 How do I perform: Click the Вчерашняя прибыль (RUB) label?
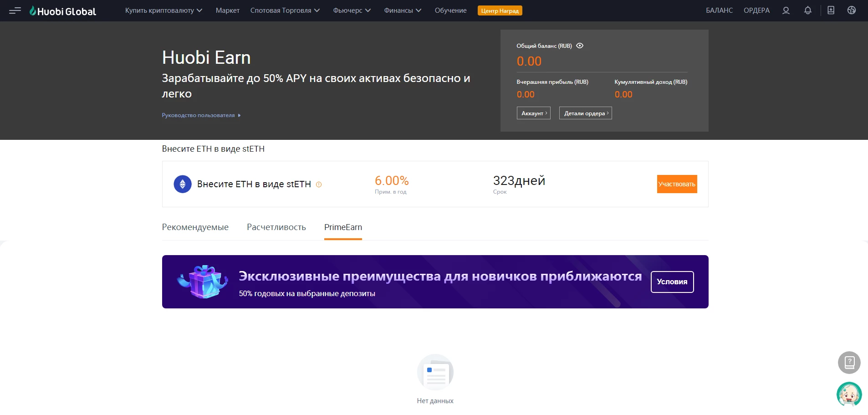click(x=552, y=82)
